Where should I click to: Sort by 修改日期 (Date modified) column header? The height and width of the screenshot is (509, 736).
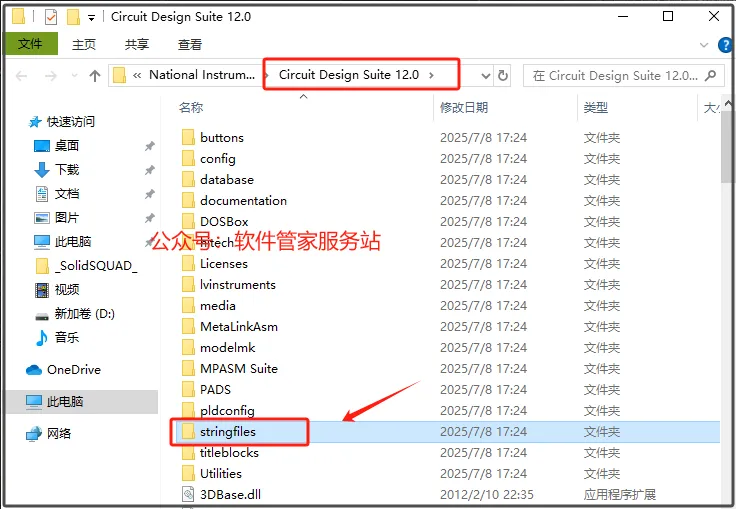[464, 108]
